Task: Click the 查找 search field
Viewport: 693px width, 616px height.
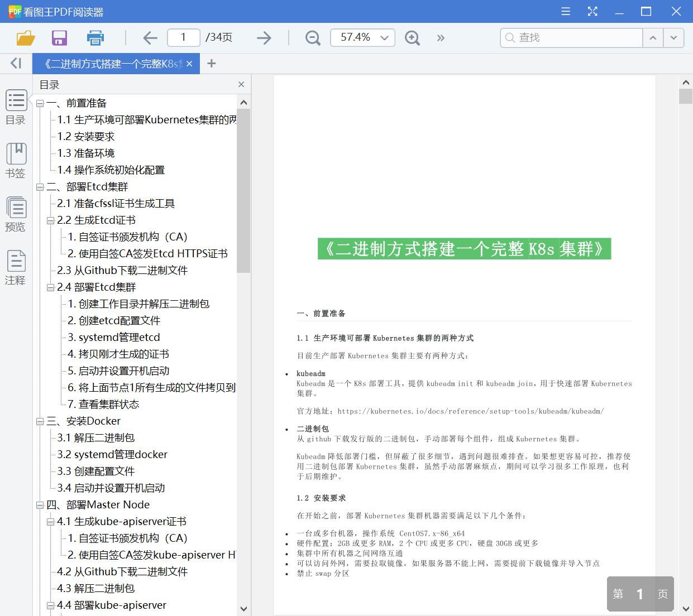Action: [x=572, y=38]
